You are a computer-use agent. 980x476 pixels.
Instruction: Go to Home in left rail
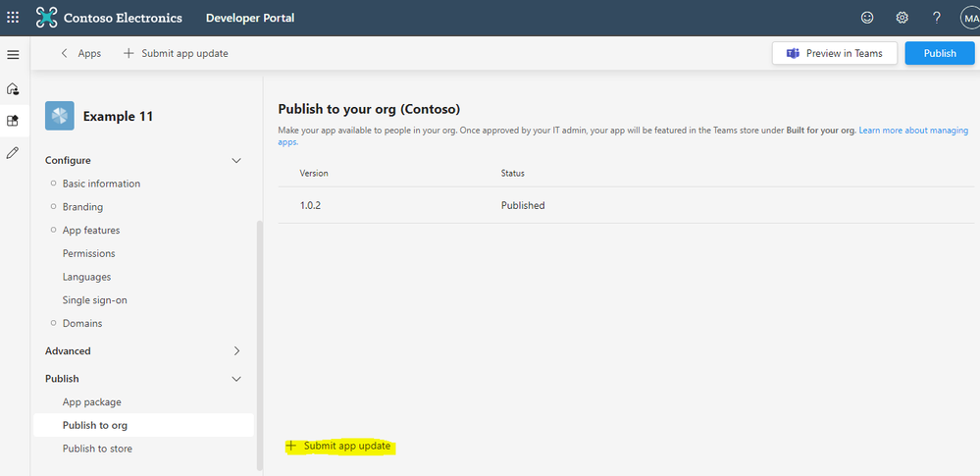click(13, 88)
